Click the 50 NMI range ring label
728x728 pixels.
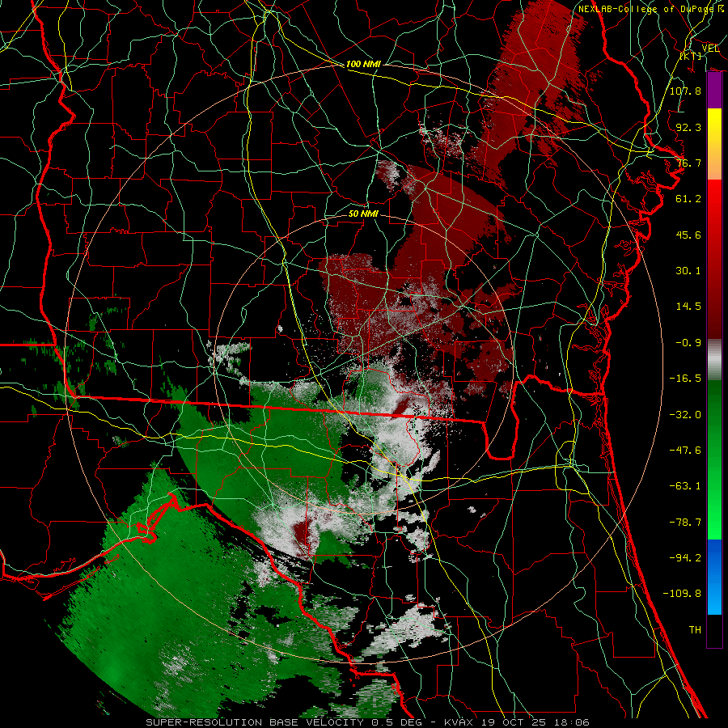click(x=363, y=214)
